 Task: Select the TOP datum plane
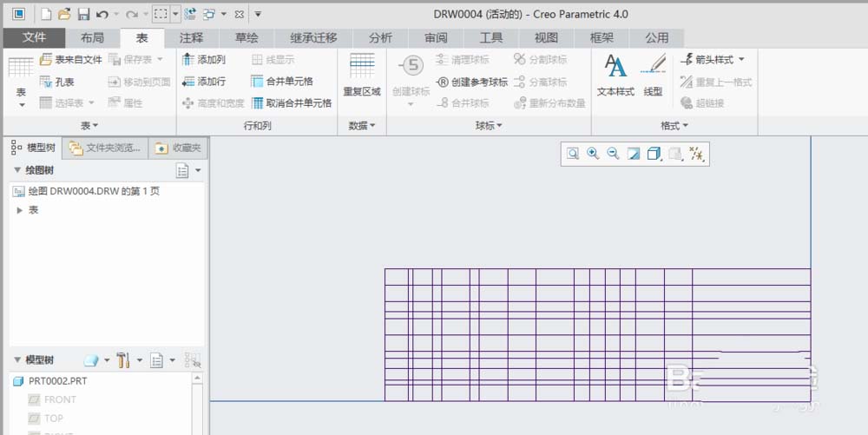[46, 418]
